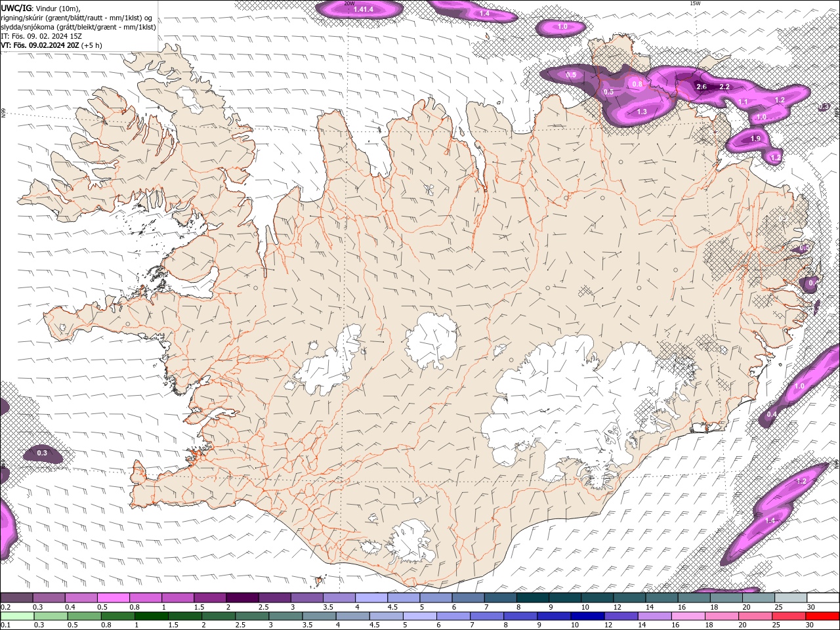The height and width of the screenshot is (630, 840).
Task: Click the '0.2' label in the top legend row
Action: tap(5, 608)
